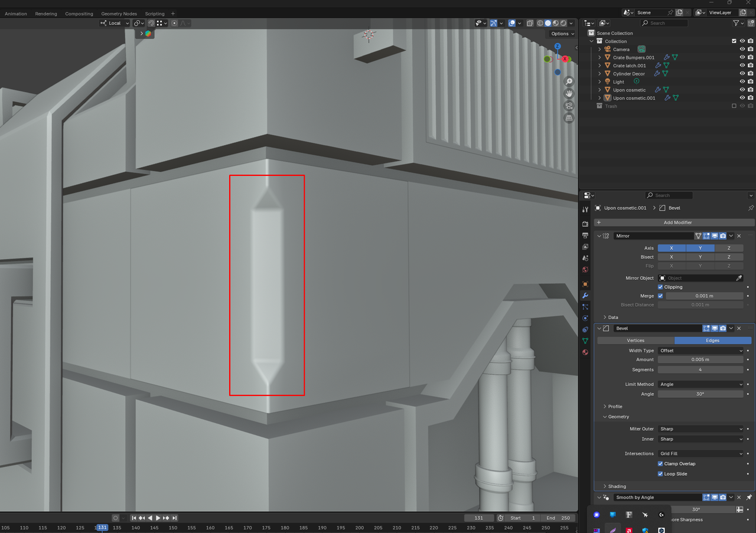Click the viewport zoom magnifier gizmo
Image resolution: width=756 pixels, height=533 pixels.
click(569, 81)
